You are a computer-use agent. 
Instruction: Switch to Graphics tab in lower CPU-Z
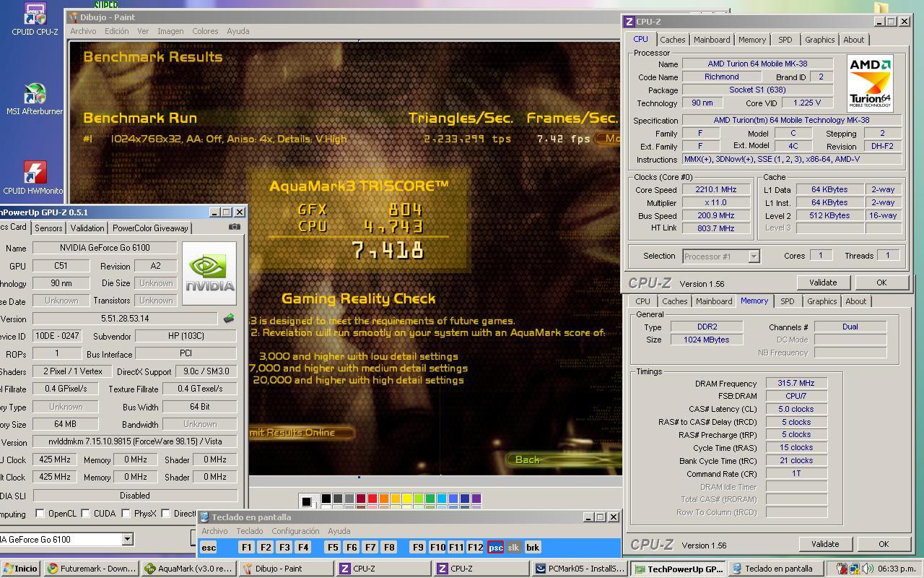tap(821, 301)
